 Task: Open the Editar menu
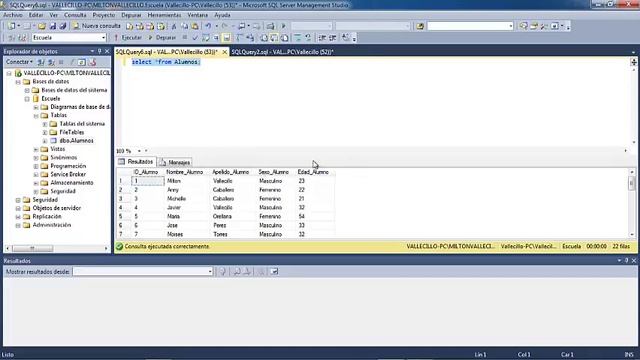36,15
